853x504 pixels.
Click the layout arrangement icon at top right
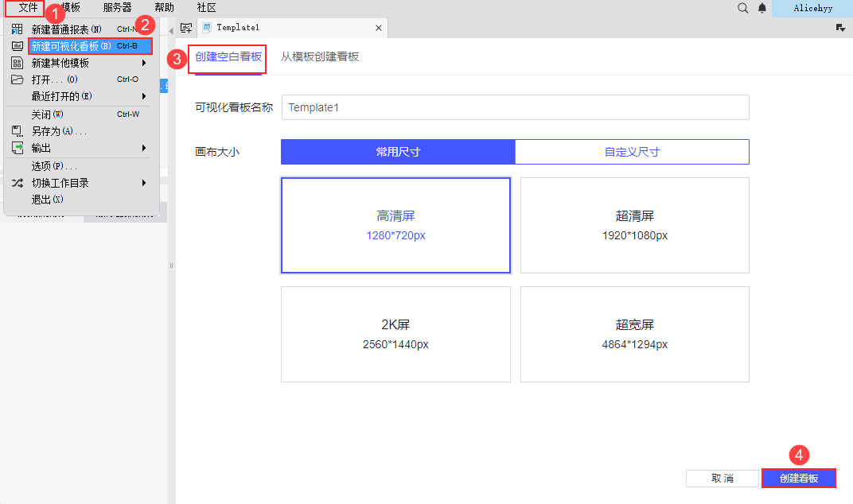(x=839, y=26)
